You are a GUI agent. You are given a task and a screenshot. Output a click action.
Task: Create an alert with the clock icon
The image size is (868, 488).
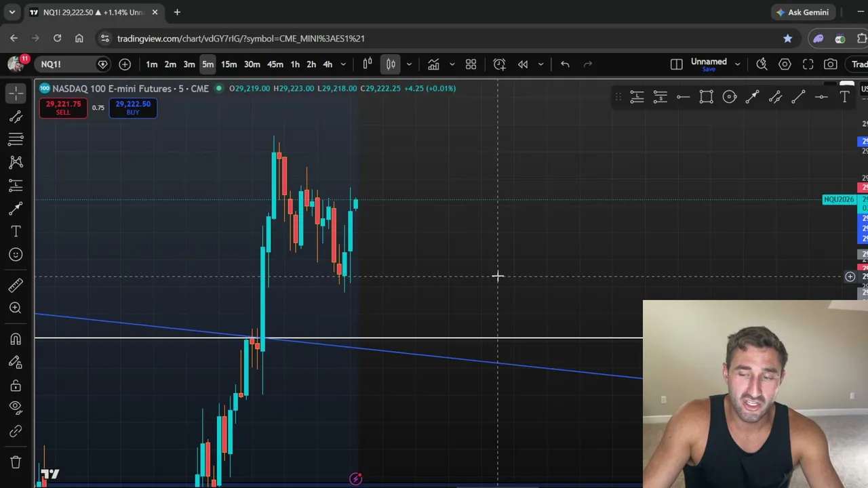499,64
